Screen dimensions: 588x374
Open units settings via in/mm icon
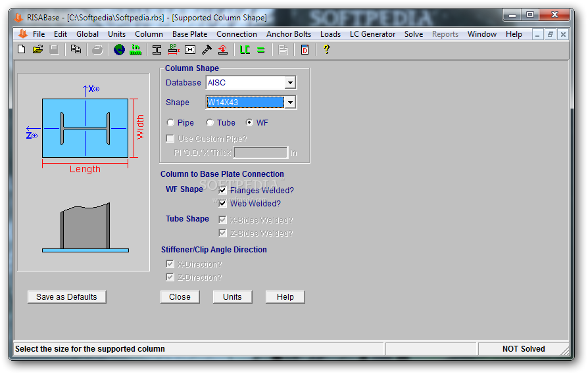coord(135,49)
